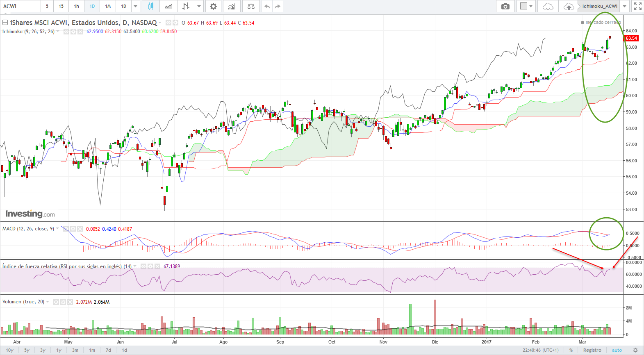Screen dimensions: 644x355
Task: Toggle fullscreen chart mode
Action: pos(637,6)
